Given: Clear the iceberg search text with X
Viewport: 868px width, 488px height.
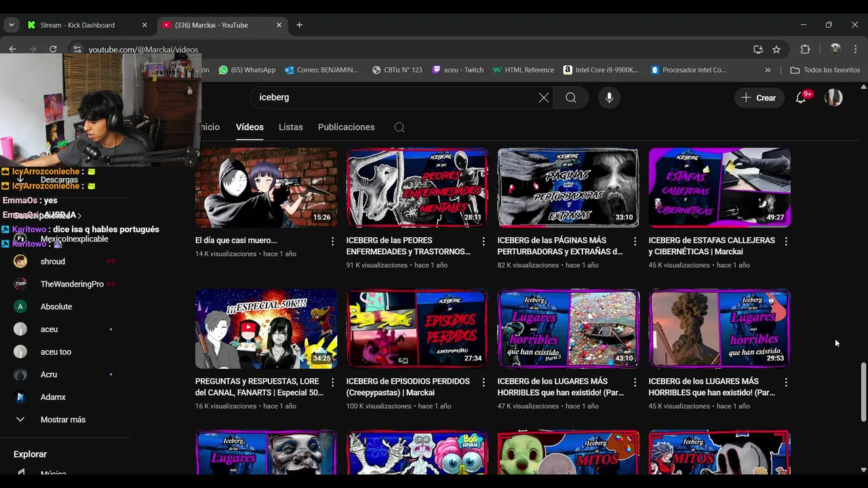Looking at the screenshot, I should pos(544,98).
